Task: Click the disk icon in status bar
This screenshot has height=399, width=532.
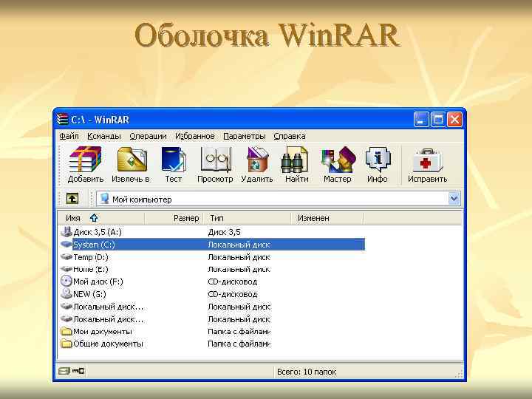Action: (64, 371)
